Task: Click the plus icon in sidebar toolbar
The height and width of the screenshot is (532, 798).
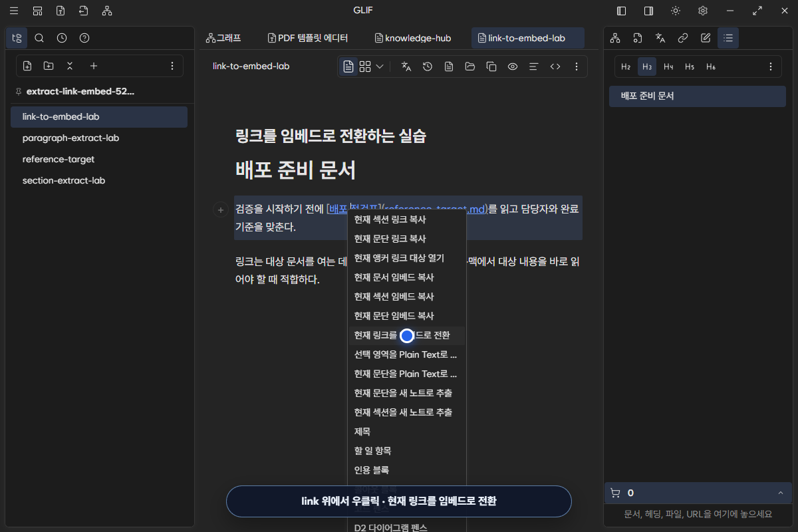Action: pyautogui.click(x=94, y=66)
